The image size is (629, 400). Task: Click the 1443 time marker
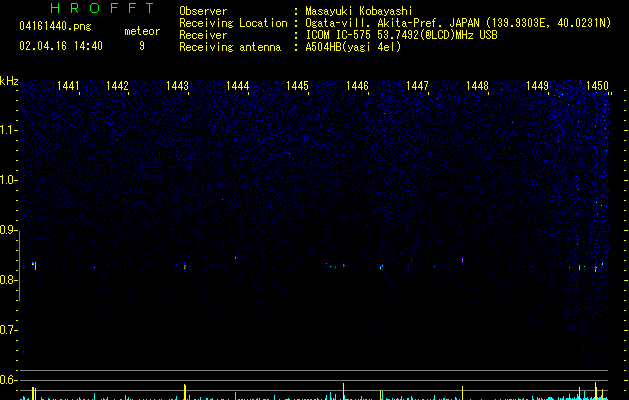(177, 86)
